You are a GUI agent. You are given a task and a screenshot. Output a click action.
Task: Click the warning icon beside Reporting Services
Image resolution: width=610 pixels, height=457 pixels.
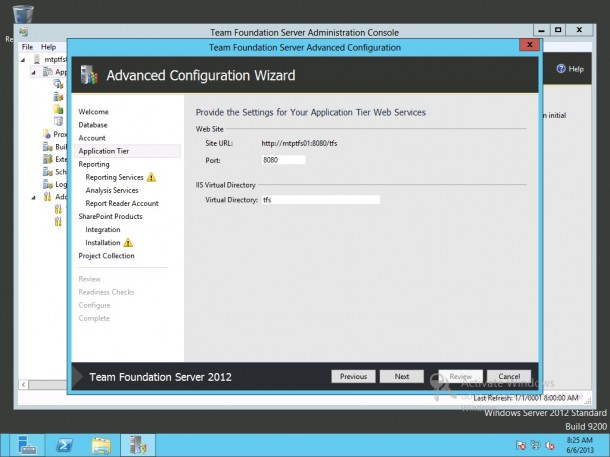(x=151, y=177)
